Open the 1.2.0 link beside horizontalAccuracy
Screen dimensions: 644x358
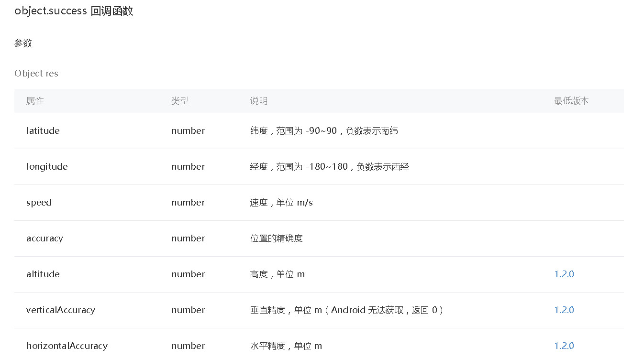pos(564,346)
